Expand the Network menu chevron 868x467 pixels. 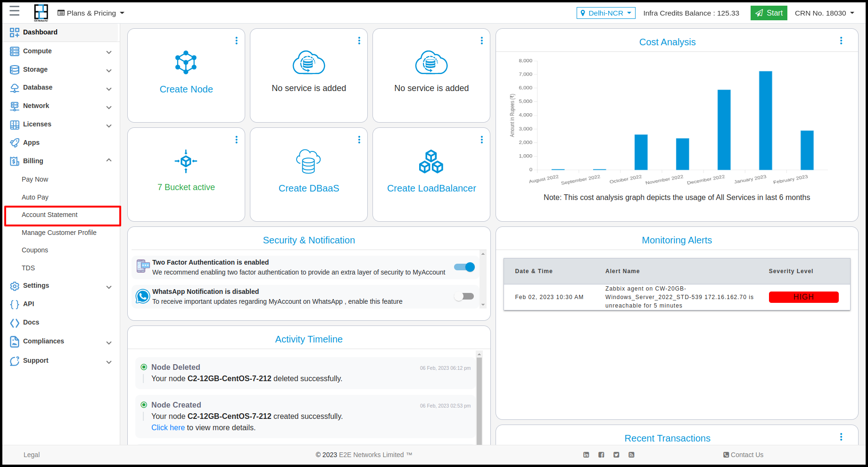109,107
